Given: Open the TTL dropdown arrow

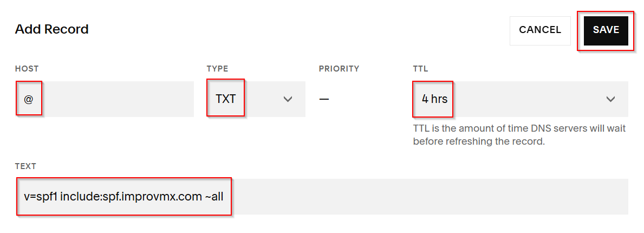Looking at the screenshot, I should pos(610,99).
